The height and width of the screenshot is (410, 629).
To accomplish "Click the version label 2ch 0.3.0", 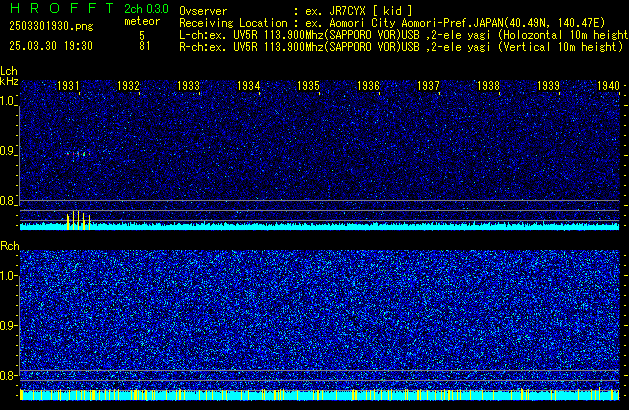I will (x=146, y=9).
